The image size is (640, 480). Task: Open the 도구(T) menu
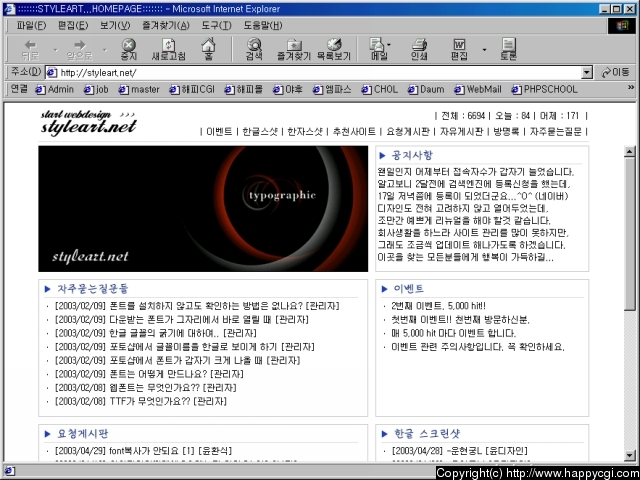pyautogui.click(x=216, y=26)
